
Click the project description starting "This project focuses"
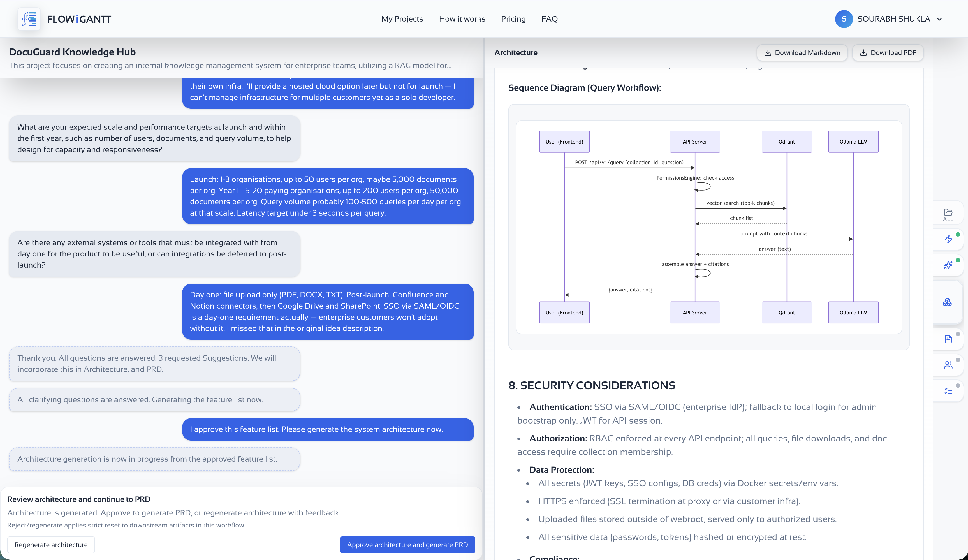230,65
